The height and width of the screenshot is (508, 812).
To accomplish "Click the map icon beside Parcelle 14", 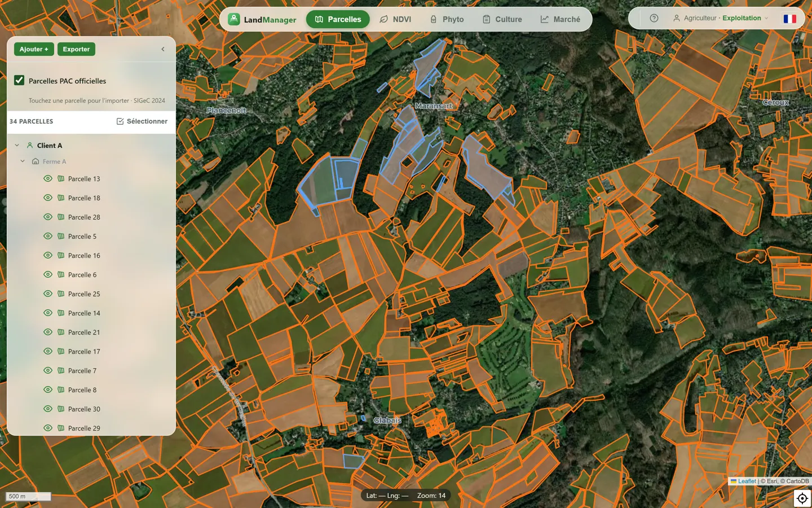I will click(61, 313).
